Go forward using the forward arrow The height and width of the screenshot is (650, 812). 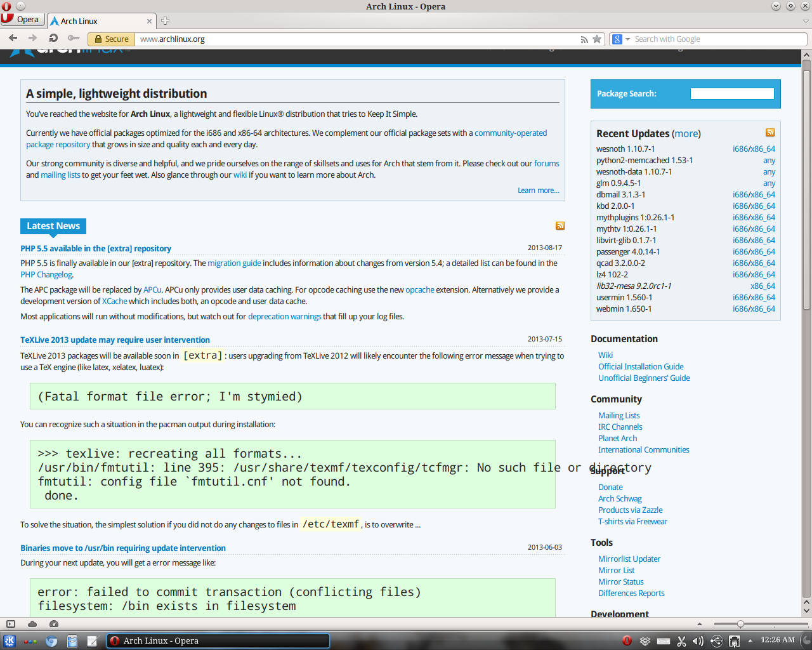(x=32, y=38)
